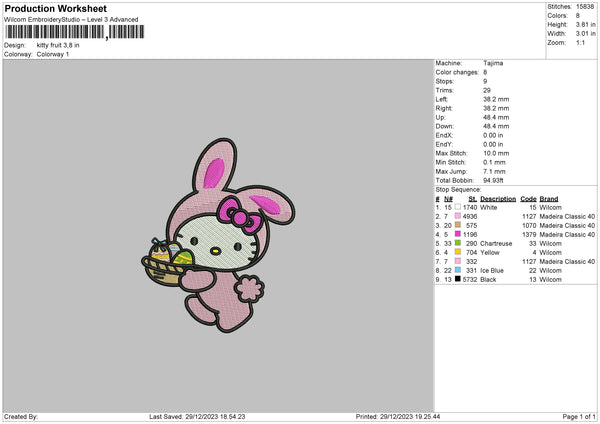The height and width of the screenshot is (424, 600).
Task: Click the Up value "48.4 mm"
Action: click(496, 117)
